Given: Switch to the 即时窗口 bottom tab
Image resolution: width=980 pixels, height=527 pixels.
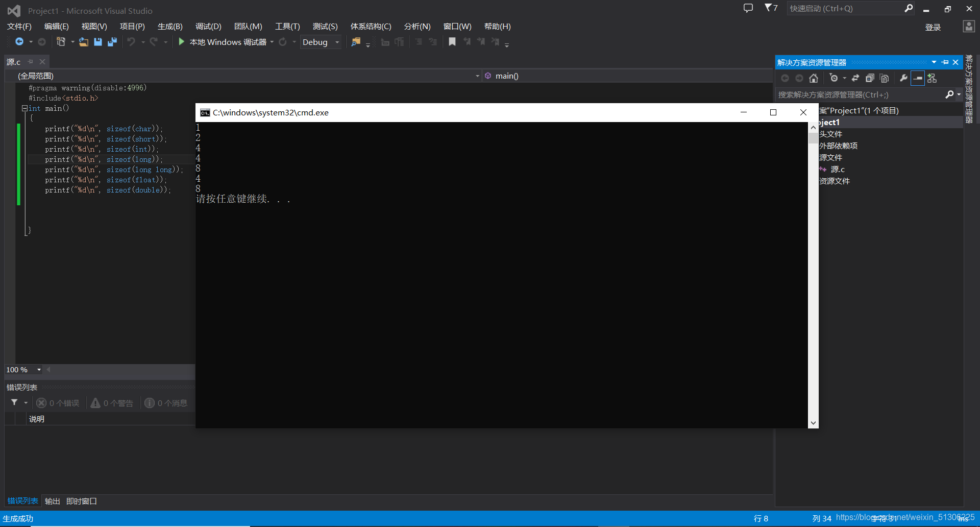Looking at the screenshot, I should point(82,501).
